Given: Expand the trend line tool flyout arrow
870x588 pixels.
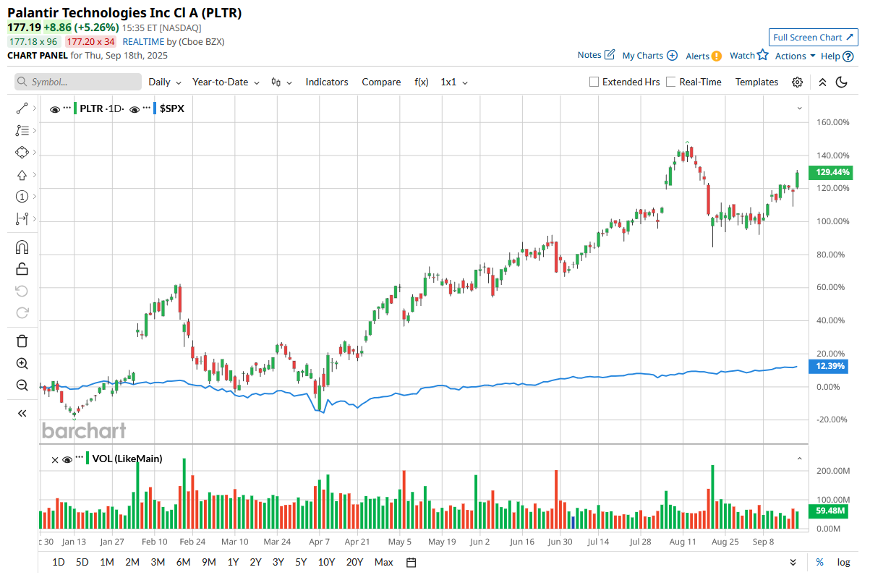Looking at the screenshot, I should (35, 108).
